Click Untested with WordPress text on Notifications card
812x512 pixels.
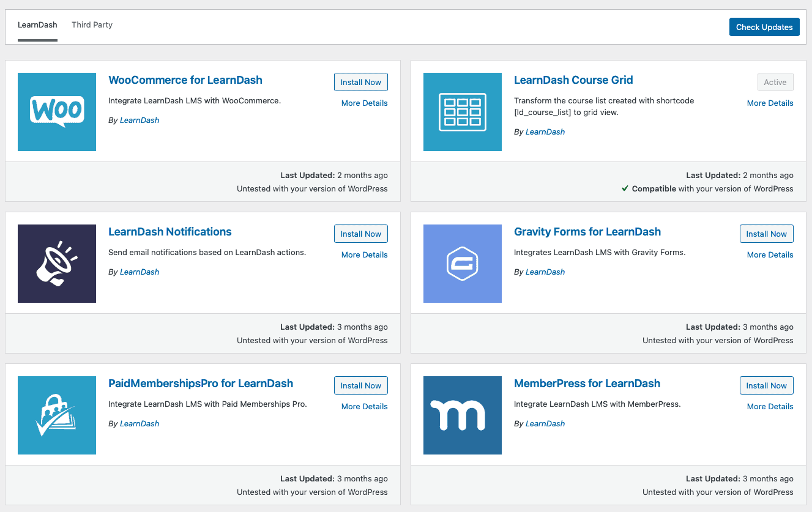tap(312, 340)
